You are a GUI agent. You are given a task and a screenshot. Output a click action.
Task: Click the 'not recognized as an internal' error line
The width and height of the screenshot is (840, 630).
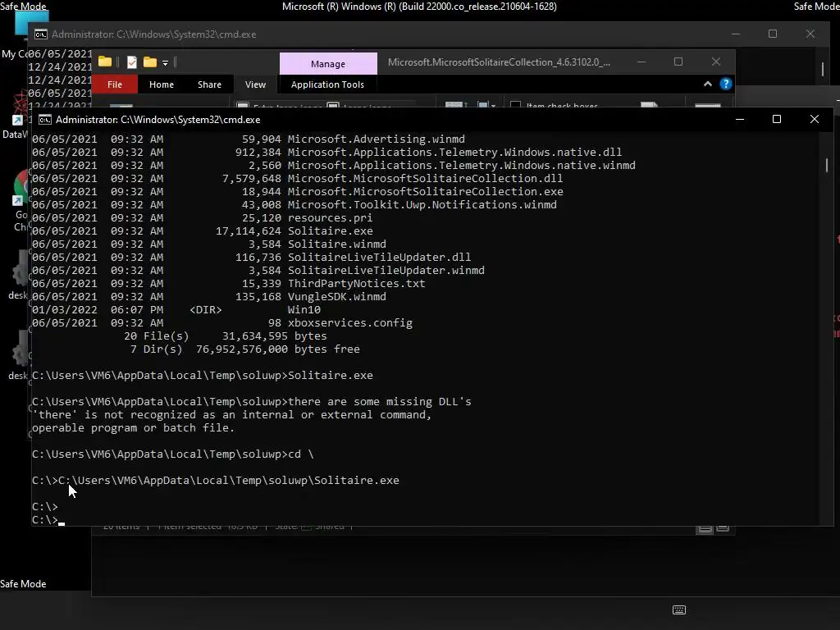(x=232, y=414)
